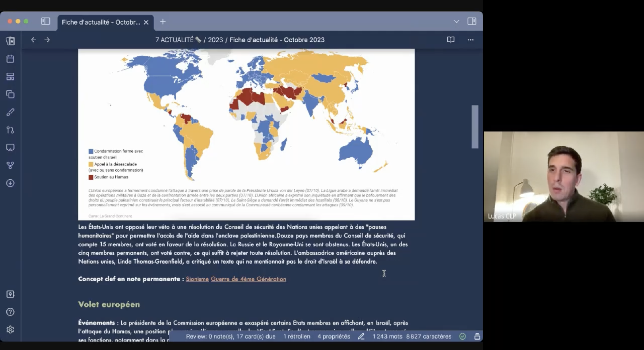Image resolution: width=644 pixels, height=350 pixels.
Task: Click the templates layout ribbon icon
Action: click(10, 77)
